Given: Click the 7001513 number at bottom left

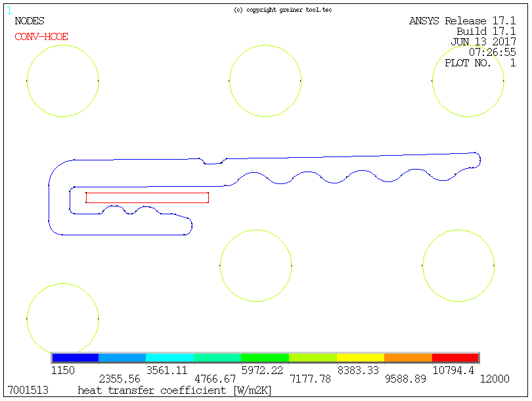Looking at the screenshot, I should coord(28,390).
